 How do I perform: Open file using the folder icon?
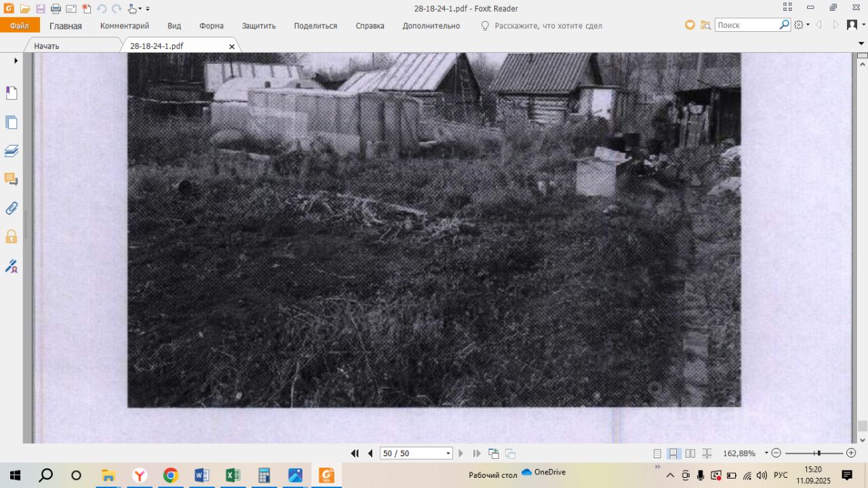pos(25,9)
